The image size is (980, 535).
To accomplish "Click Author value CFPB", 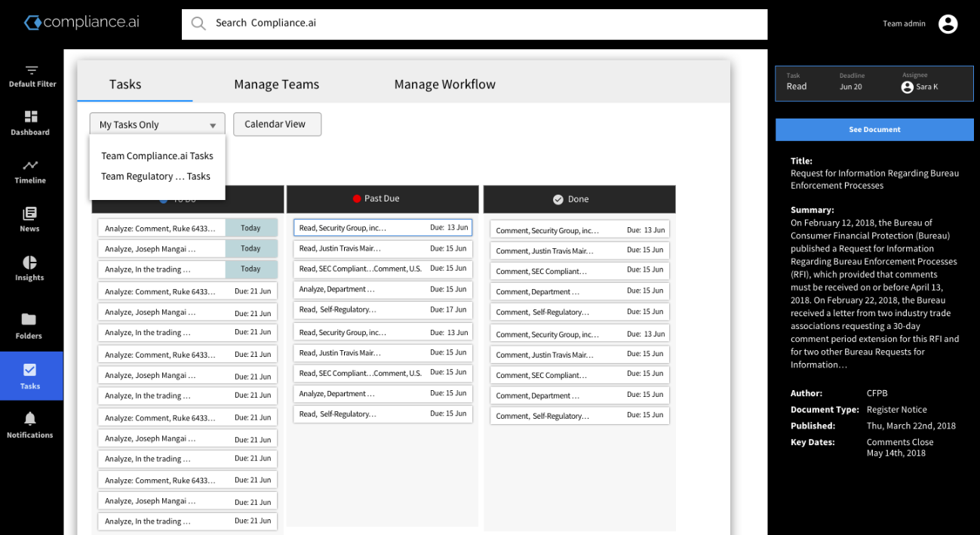I will tap(877, 393).
